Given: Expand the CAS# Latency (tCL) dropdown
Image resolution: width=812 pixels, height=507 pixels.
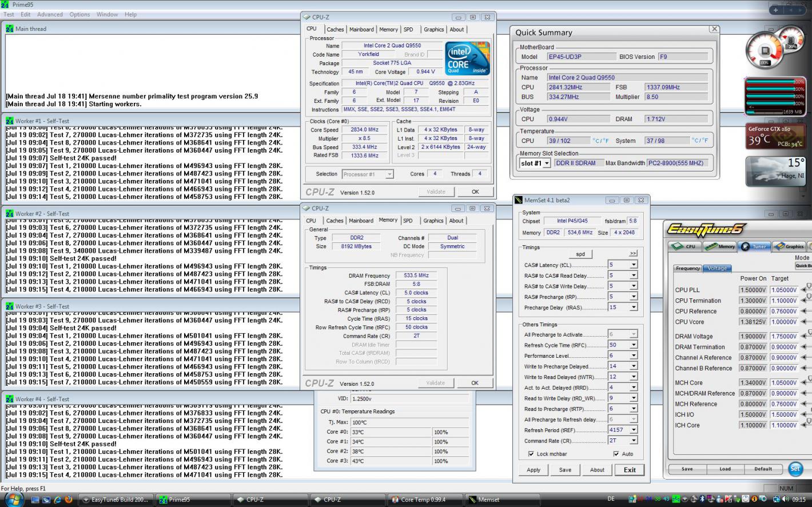Looking at the screenshot, I should (x=633, y=265).
